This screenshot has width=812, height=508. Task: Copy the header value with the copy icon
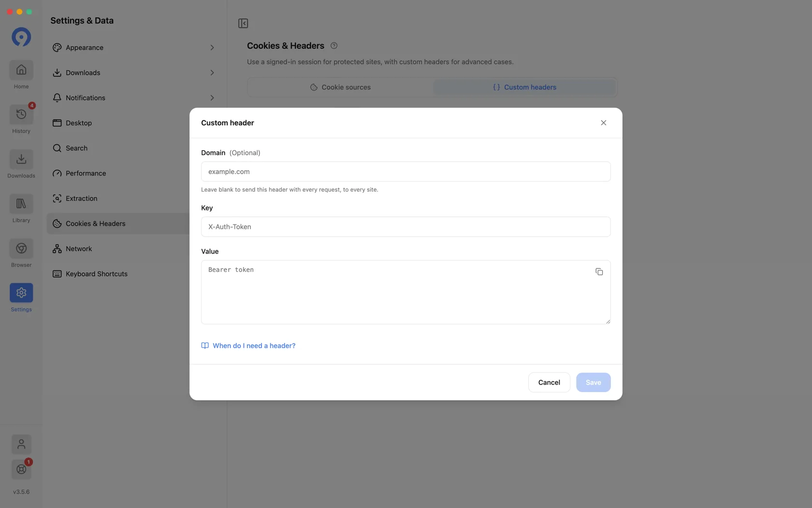599,272
